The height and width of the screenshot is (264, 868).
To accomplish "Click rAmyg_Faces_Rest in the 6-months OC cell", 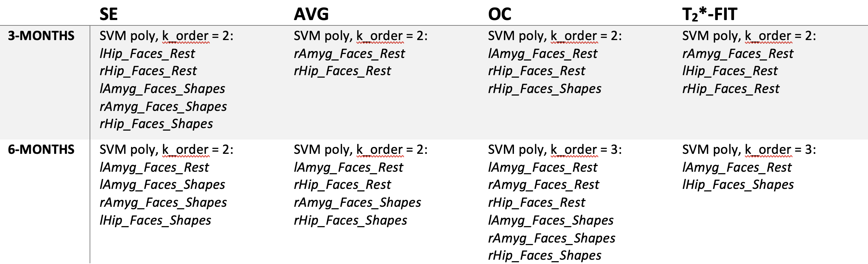I will point(544,185).
